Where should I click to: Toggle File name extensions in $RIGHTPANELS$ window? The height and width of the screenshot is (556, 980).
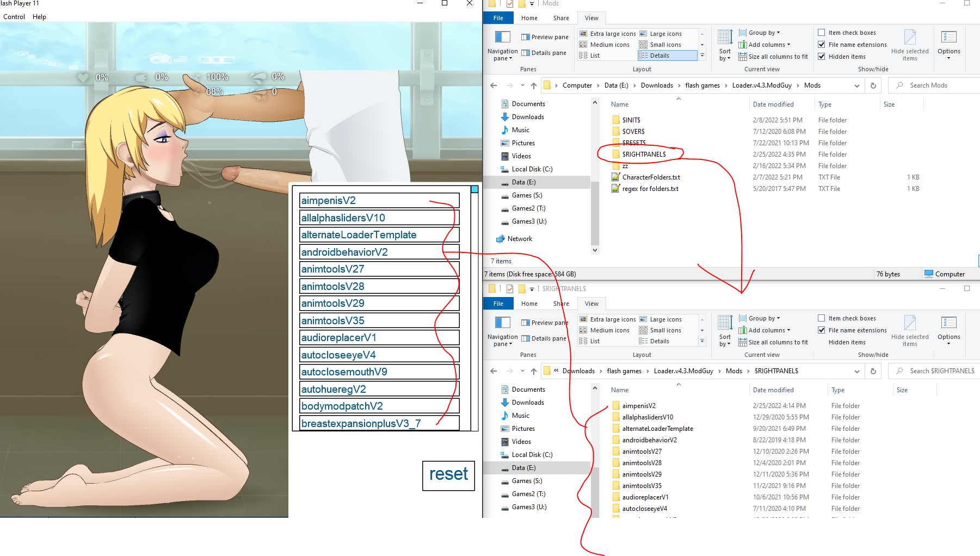[822, 330]
